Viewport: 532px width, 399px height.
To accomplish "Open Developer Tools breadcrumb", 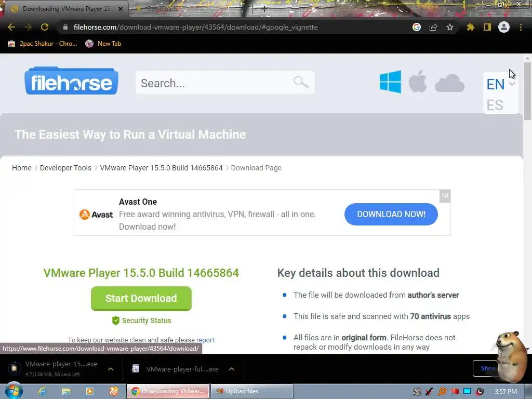I will click(x=65, y=168).
